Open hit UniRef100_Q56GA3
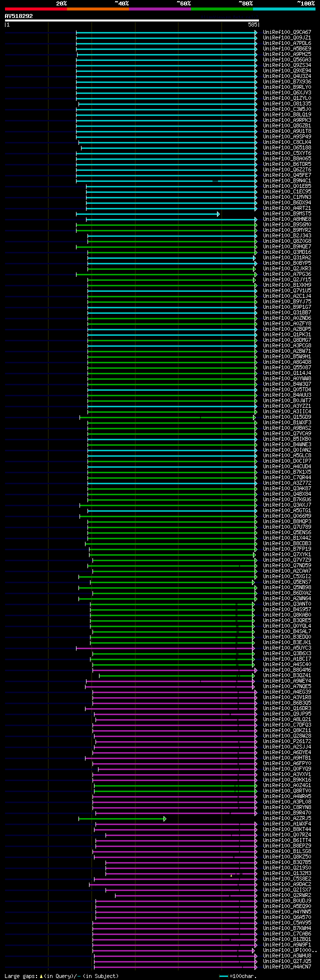 point(287,60)
